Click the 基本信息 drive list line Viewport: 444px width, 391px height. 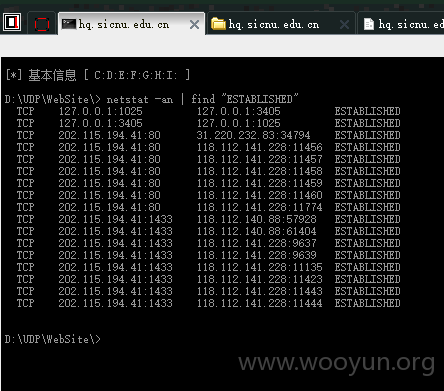click(98, 75)
